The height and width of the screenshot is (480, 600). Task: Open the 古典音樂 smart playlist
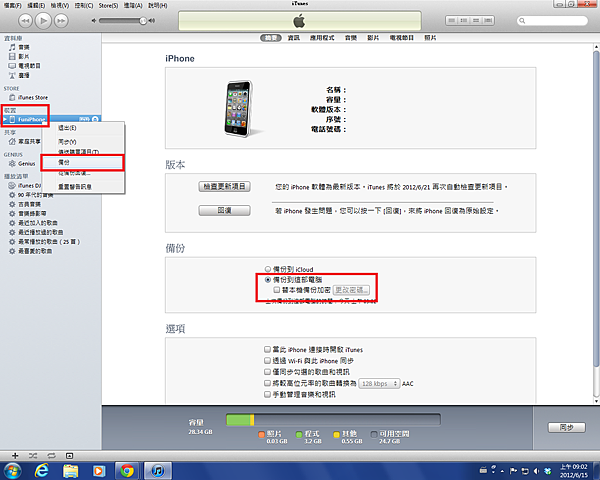click(x=29, y=204)
